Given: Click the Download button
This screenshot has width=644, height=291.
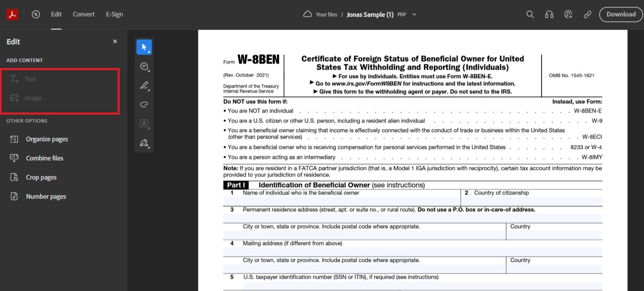Looking at the screenshot, I should pyautogui.click(x=621, y=14).
